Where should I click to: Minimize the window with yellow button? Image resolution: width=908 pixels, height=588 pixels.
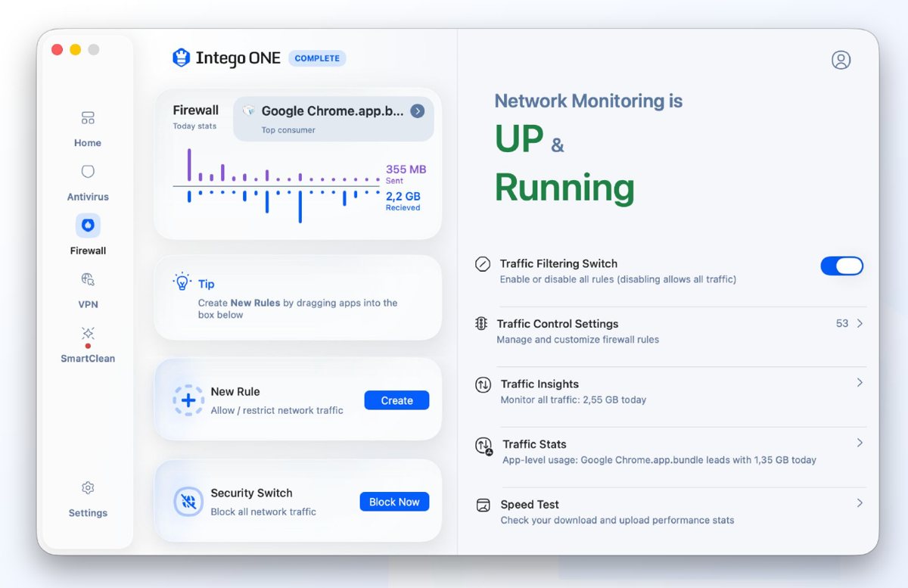click(x=75, y=50)
